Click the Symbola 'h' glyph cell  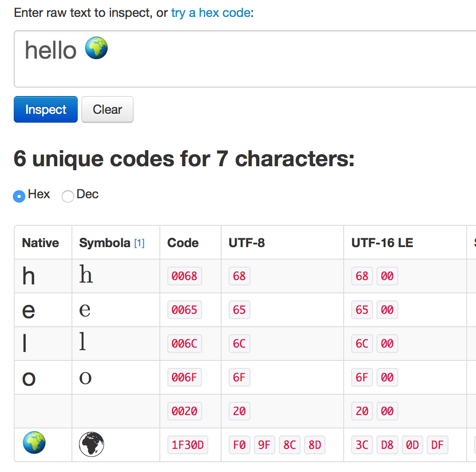click(86, 276)
